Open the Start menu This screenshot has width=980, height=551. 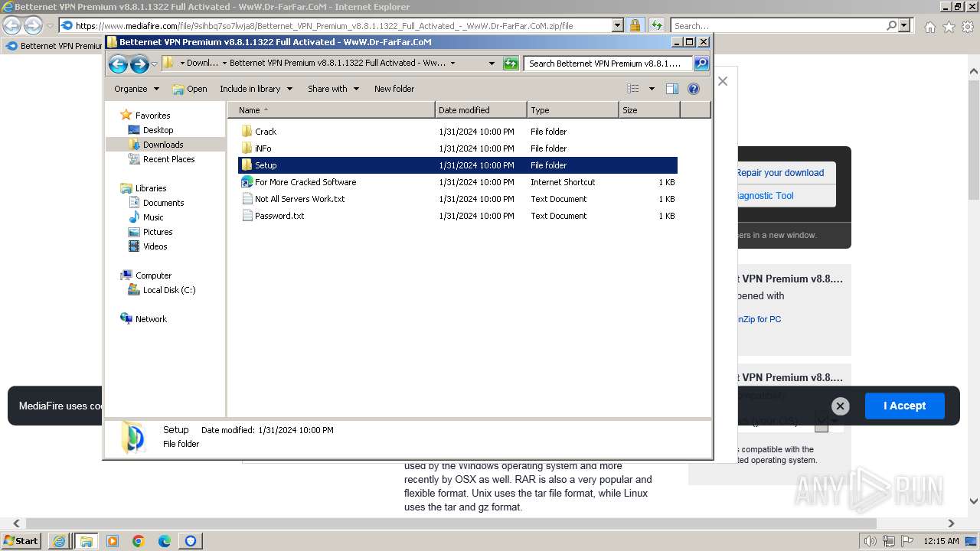point(21,541)
